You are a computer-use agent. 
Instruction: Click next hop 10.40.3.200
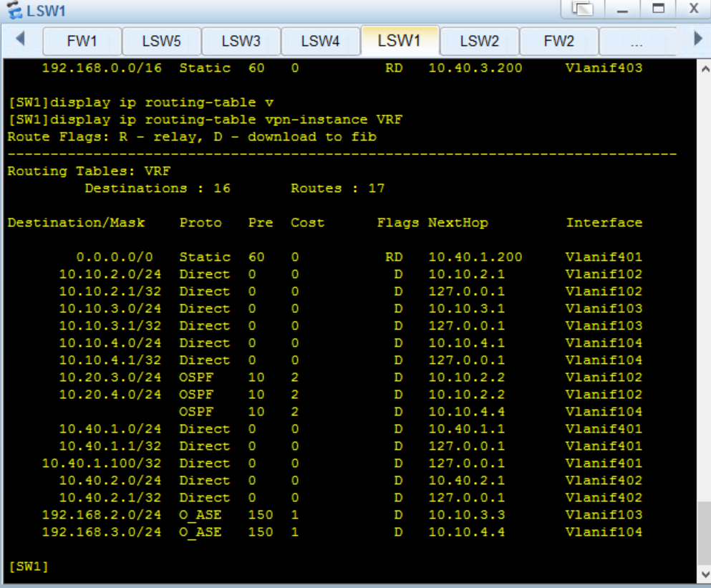pos(475,68)
